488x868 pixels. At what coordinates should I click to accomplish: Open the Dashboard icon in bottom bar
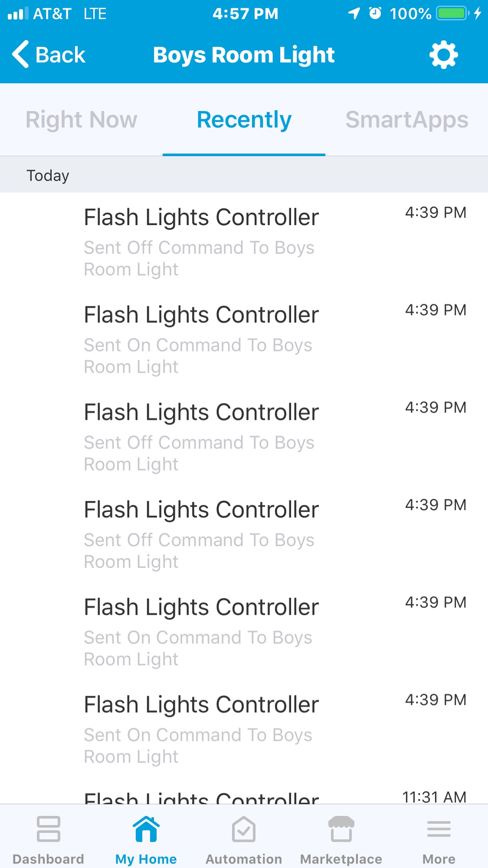[48, 829]
